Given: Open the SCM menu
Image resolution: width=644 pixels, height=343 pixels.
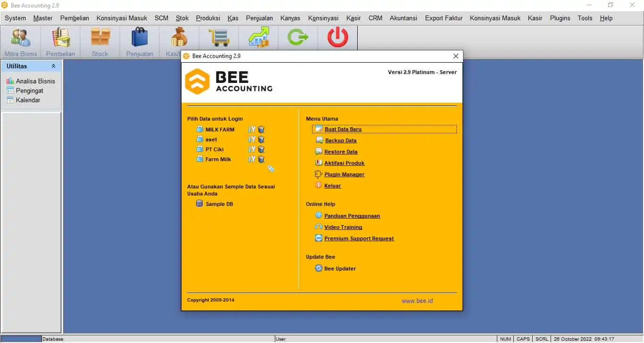Looking at the screenshot, I should [161, 18].
